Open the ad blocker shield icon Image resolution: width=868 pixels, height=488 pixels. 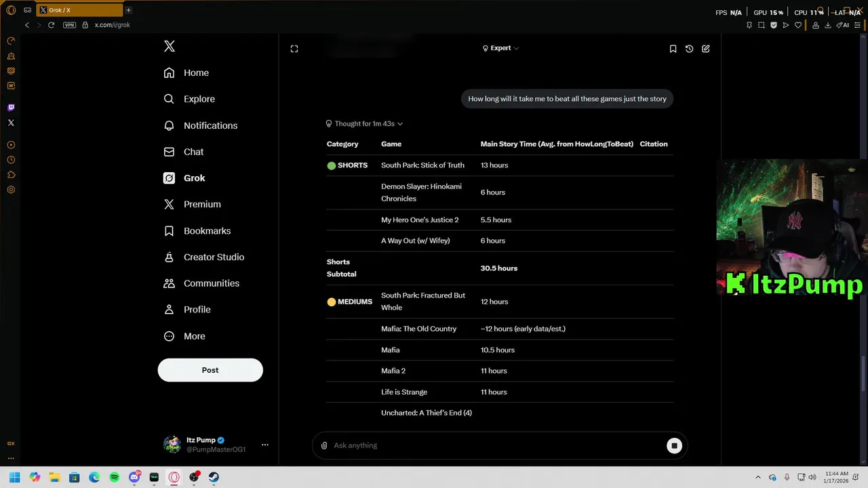pyautogui.click(x=773, y=25)
